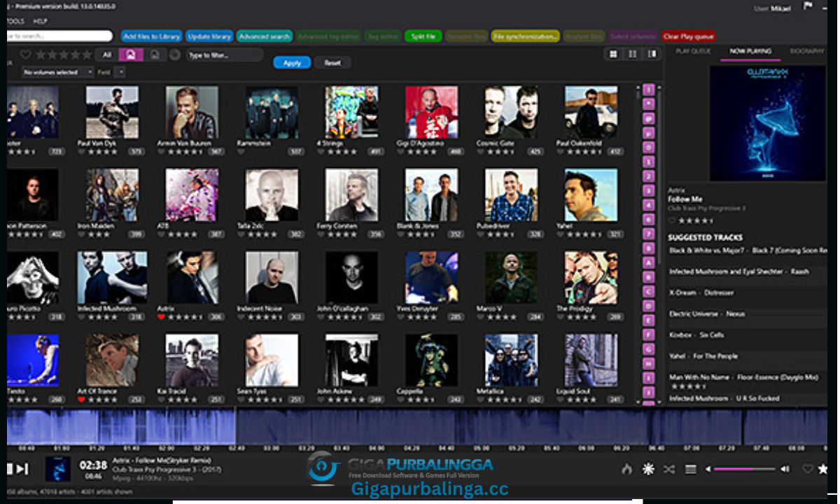Click the Apply button
The width and height of the screenshot is (840, 504).
[x=292, y=63]
